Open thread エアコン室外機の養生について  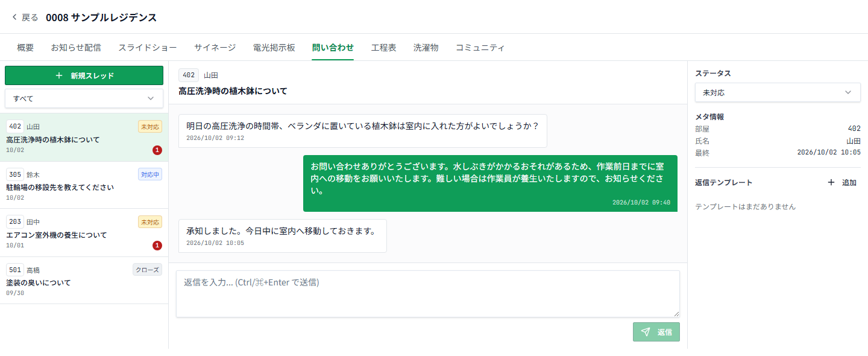(84, 233)
